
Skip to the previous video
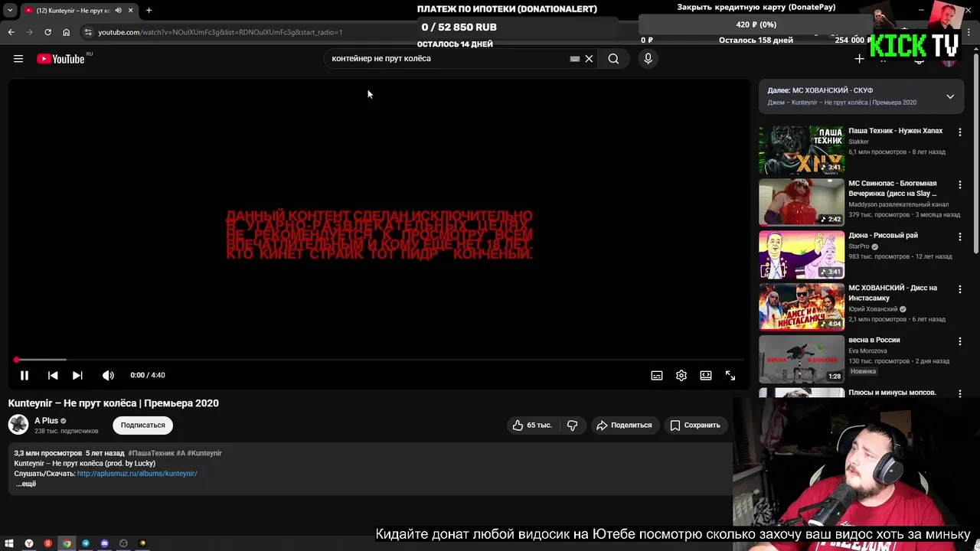[x=53, y=375]
